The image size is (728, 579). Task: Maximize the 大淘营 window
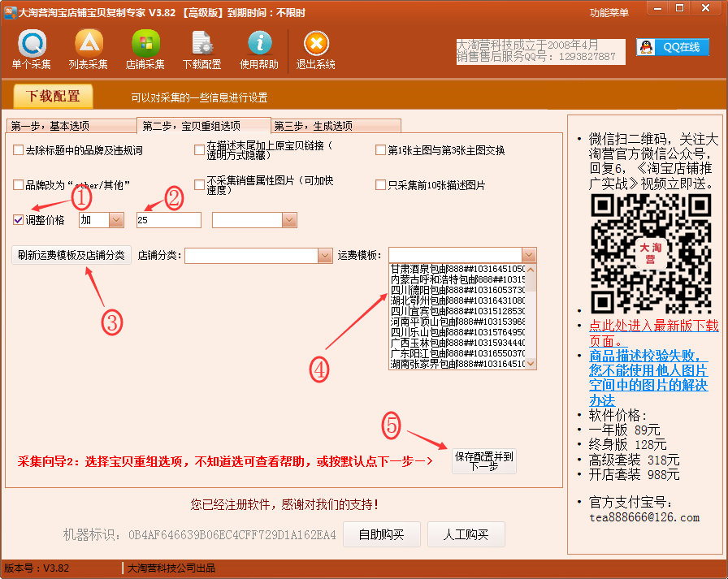pyautogui.click(x=680, y=8)
